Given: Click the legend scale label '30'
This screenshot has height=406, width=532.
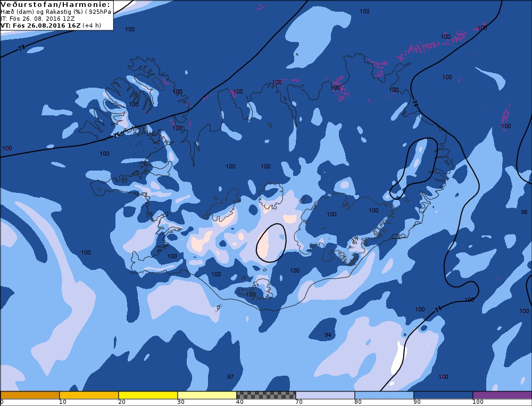Looking at the screenshot, I should pyautogui.click(x=181, y=402).
